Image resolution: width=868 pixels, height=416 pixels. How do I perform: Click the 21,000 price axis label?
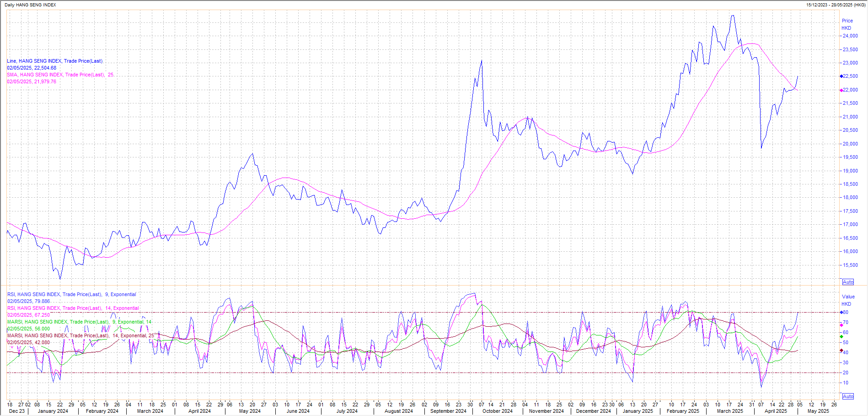850,117
